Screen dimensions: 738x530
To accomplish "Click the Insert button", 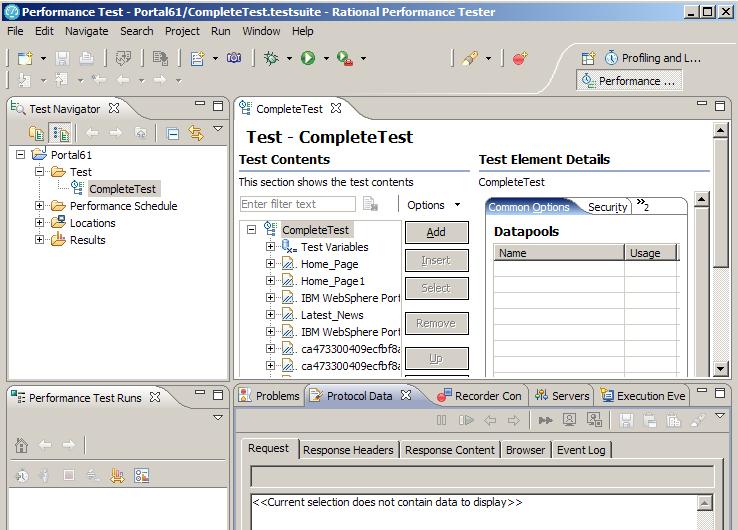I will [x=436, y=260].
